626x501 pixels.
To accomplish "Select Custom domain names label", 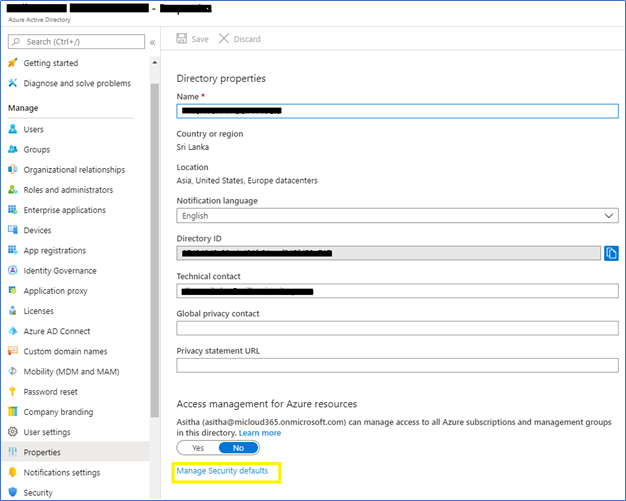I will [x=65, y=351].
